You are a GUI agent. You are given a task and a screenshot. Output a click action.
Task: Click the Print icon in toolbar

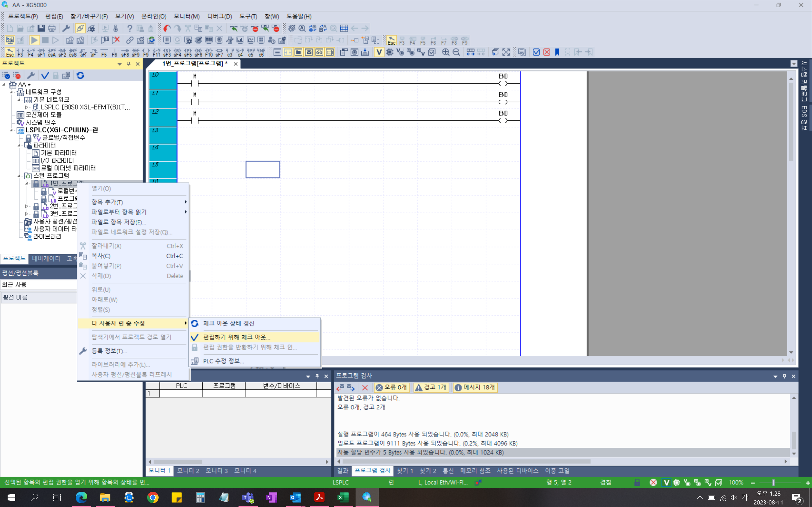[52, 29]
